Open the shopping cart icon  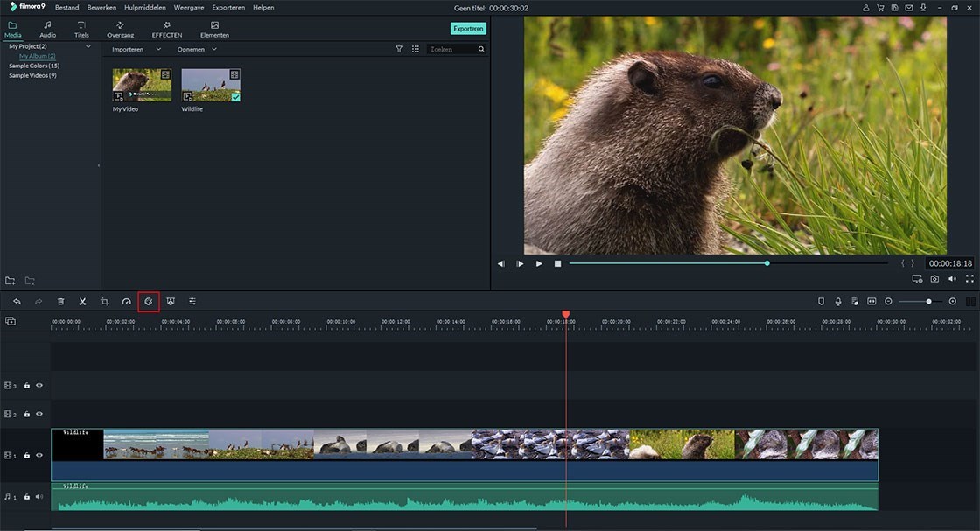pyautogui.click(x=880, y=8)
